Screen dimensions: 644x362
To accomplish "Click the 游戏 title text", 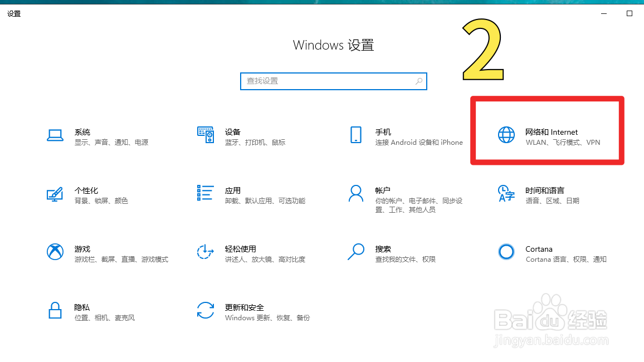I will click(82, 249).
